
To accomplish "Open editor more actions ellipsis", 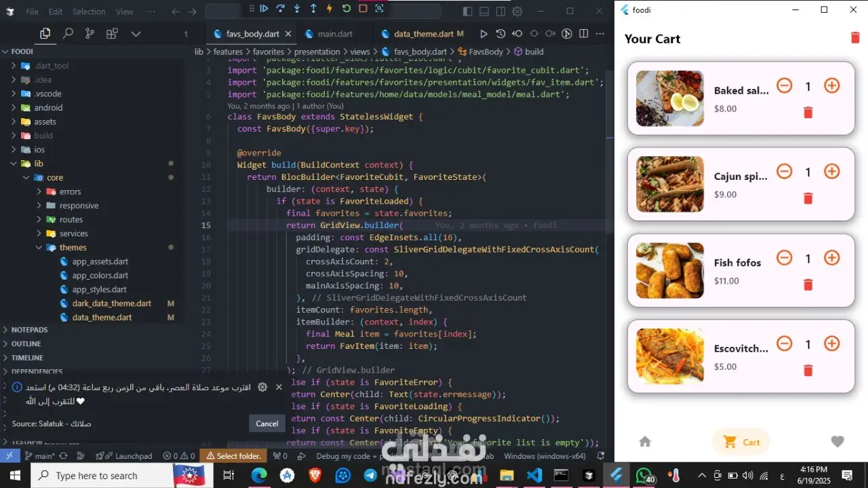I will tap(599, 33).
